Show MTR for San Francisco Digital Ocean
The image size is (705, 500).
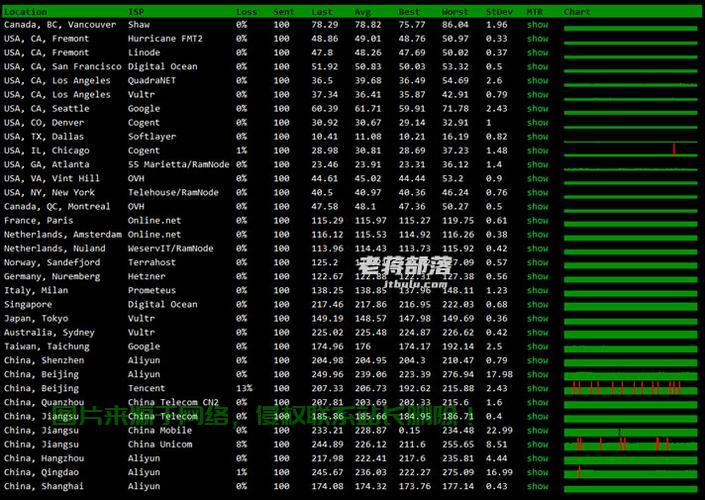coord(537,67)
